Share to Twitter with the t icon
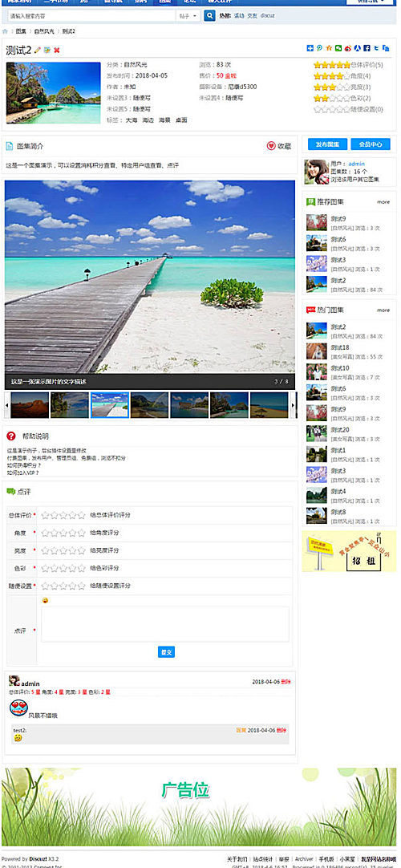Image resolution: width=401 pixels, height=868 pixels. 376,49
